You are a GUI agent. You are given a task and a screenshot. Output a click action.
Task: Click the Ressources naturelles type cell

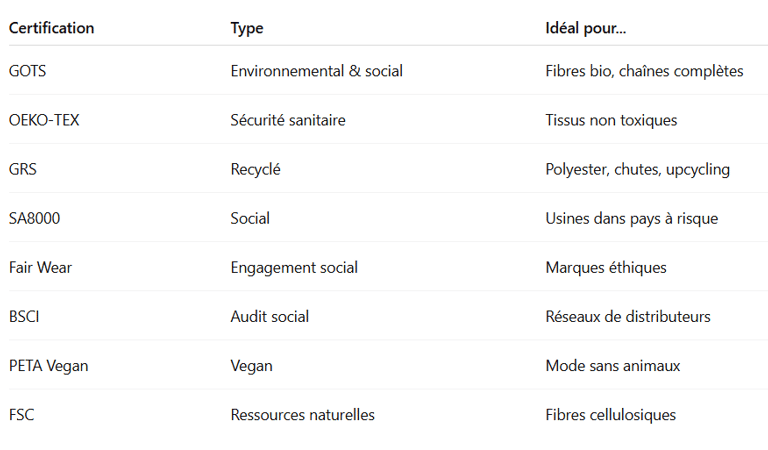302,414
